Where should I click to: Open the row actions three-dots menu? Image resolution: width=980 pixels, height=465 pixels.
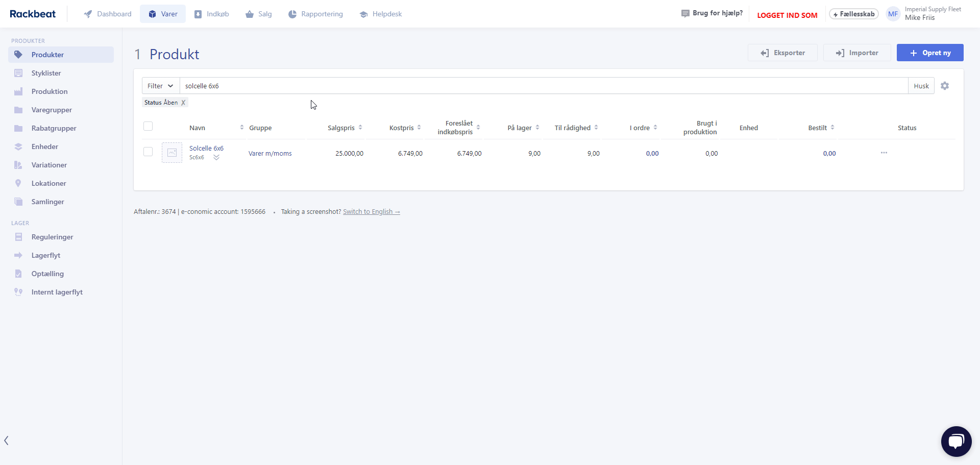pyautogui.click(x=884, y=153)
